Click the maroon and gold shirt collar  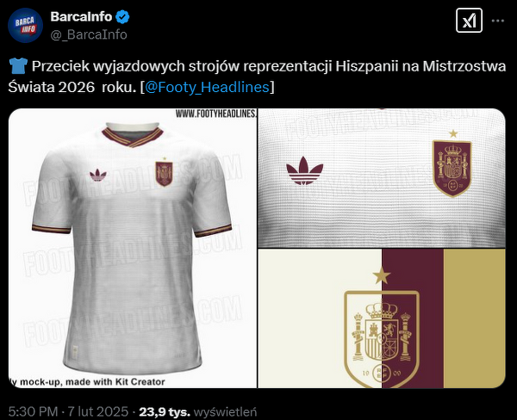(132, 136)
